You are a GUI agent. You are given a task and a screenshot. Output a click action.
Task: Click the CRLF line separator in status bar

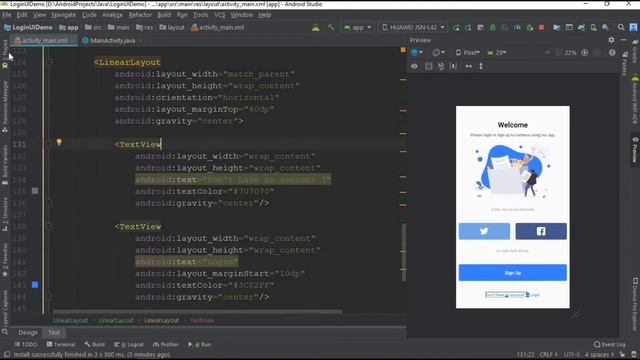(x=548, y=355)
